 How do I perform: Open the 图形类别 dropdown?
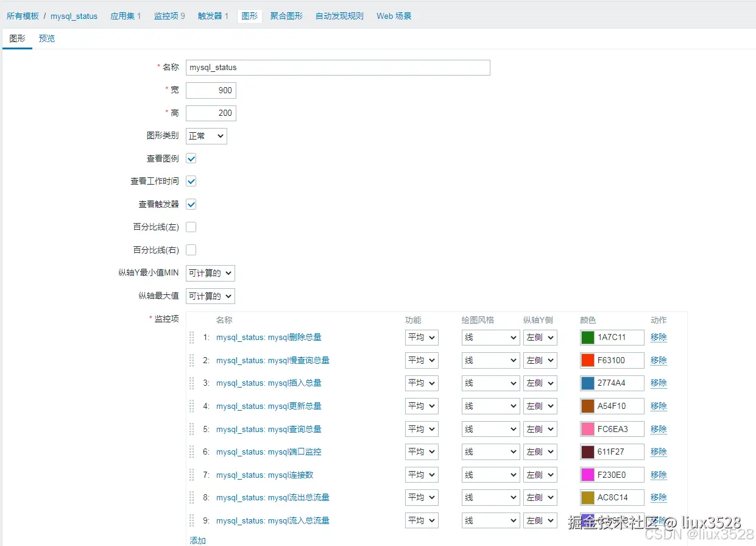(206, 135)
